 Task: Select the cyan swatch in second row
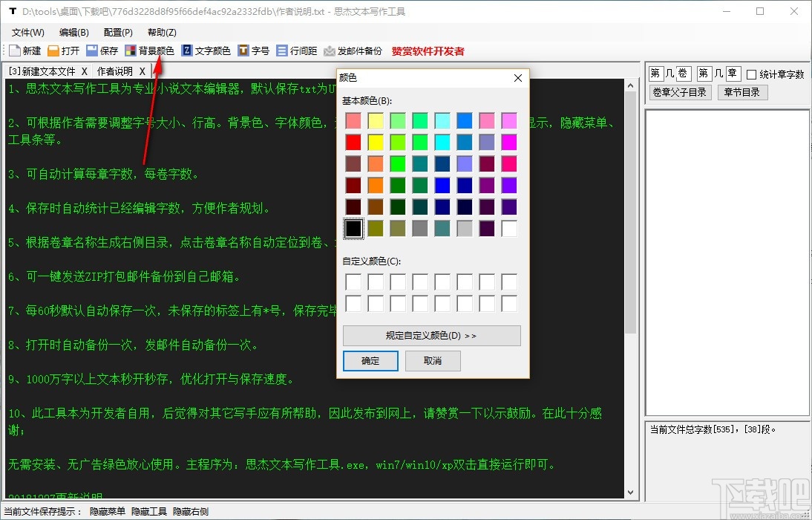(x=442, y=142)
